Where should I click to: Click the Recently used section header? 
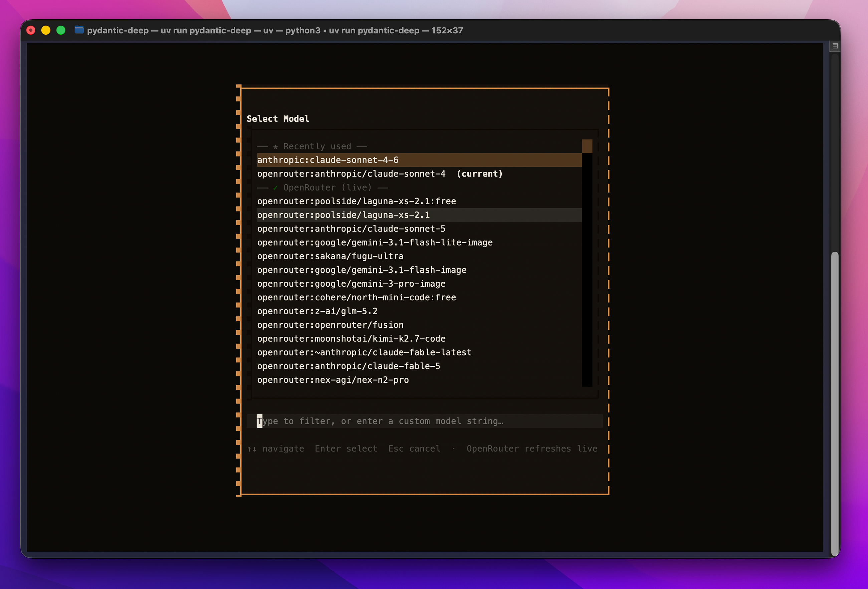[312, 146]
